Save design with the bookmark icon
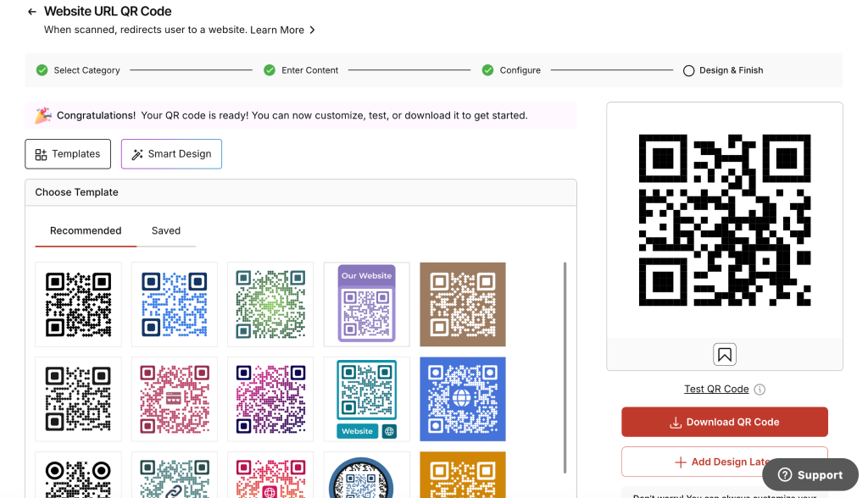The width and height of the screenshot is (868, 498). point(725,355)
